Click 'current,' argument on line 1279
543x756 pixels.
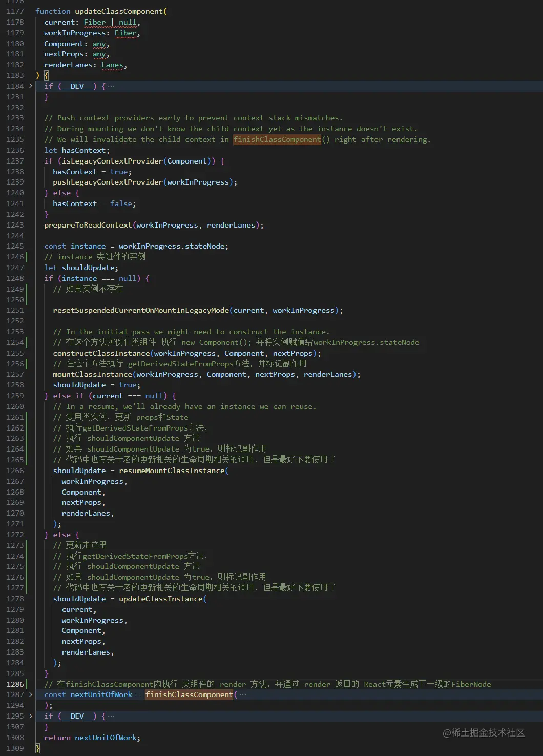pos(79,609)
